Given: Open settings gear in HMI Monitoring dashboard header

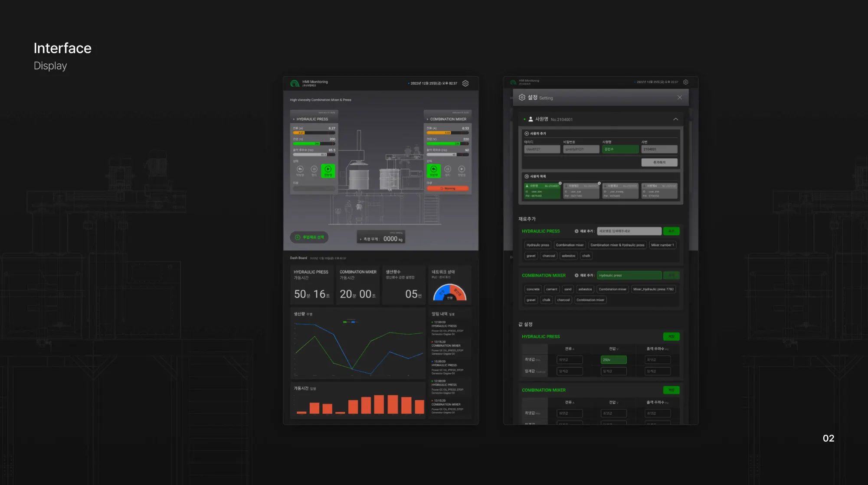Looking at the screenshot, I should [x=465, y=83].
